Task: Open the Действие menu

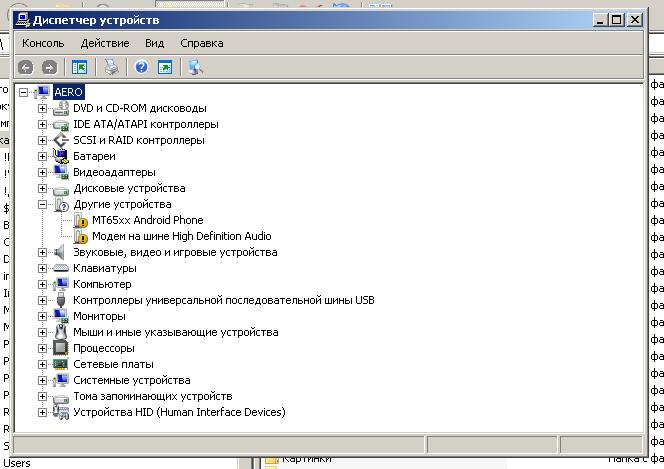Action: (x=105, y=43)
